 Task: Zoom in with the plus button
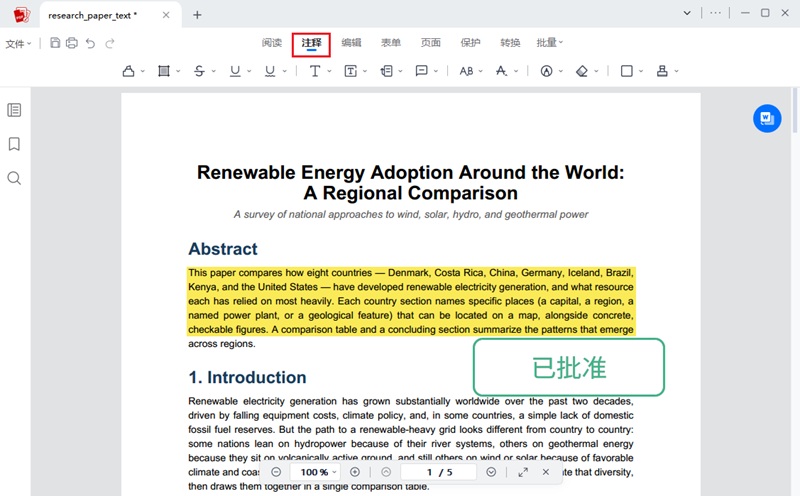click(355, 472)
